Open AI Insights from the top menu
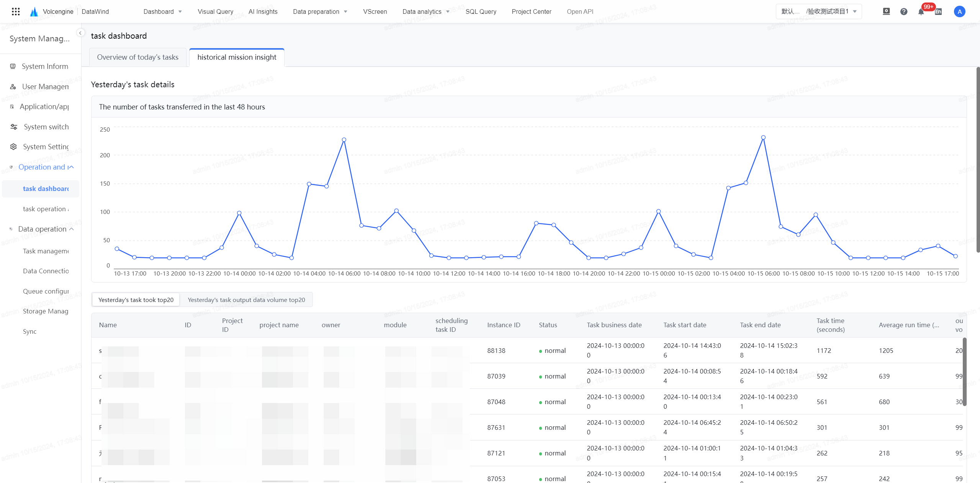Viewport: 980px width, 483px height. click(x=263, y=11)
